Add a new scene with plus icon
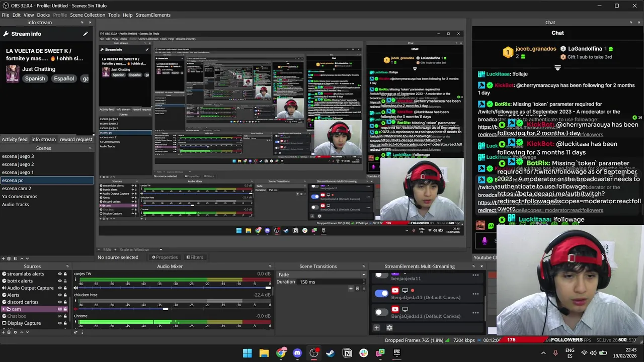 [x=3, y=258]
